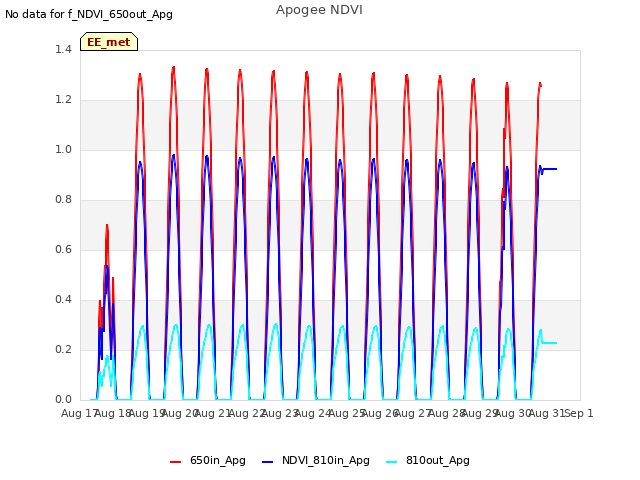Click the 0.0 y-axis tick label
This screenshot has width=640, height=480.
pyautogui.click(x=63, y=400)
